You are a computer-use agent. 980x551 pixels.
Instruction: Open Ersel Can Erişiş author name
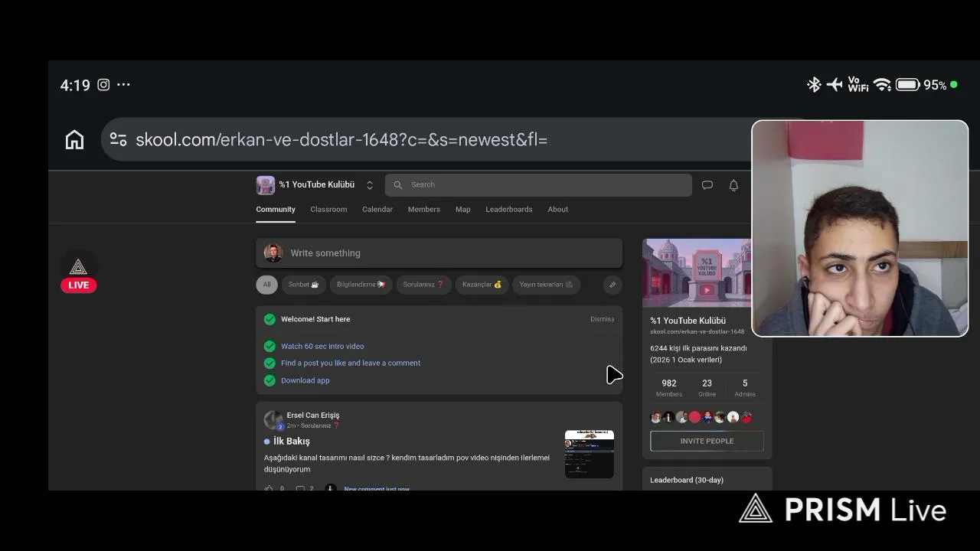313,416
